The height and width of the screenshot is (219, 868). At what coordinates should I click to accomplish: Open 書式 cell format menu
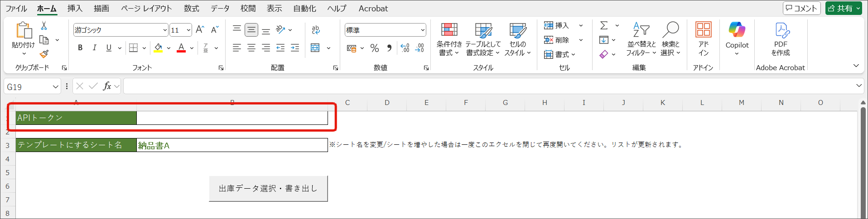[x=560, y=54]
